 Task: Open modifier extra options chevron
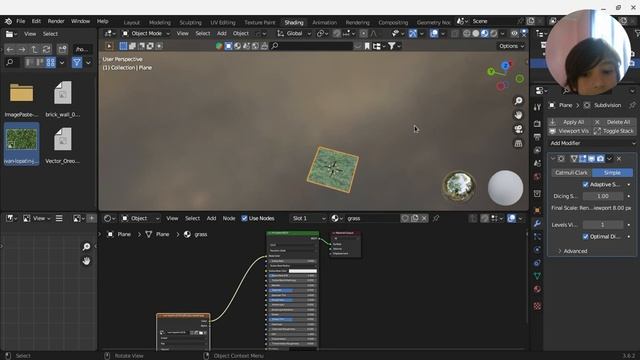coord(609,158)
